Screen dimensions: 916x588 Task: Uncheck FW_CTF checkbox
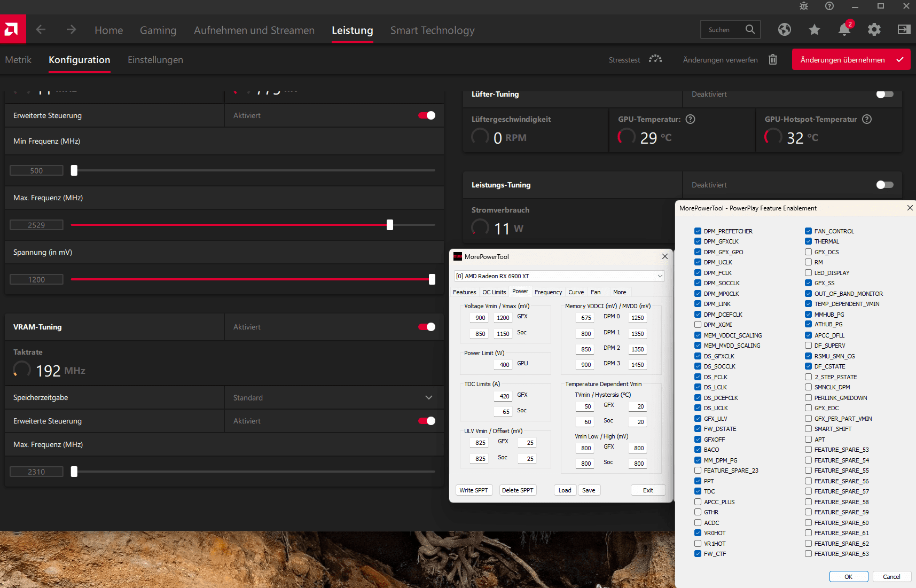point(698,554)
